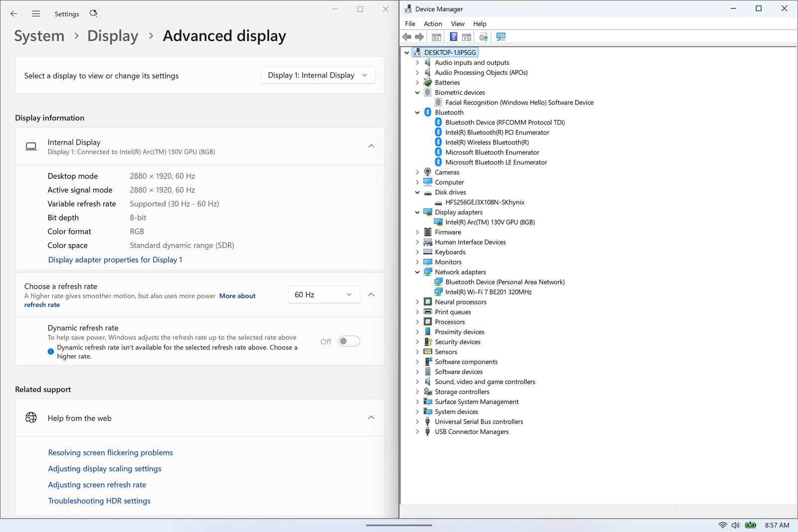This screenshot has height=532, width=798.
Task: Open the View menu in Device Manager
Action: pos(458,23)
